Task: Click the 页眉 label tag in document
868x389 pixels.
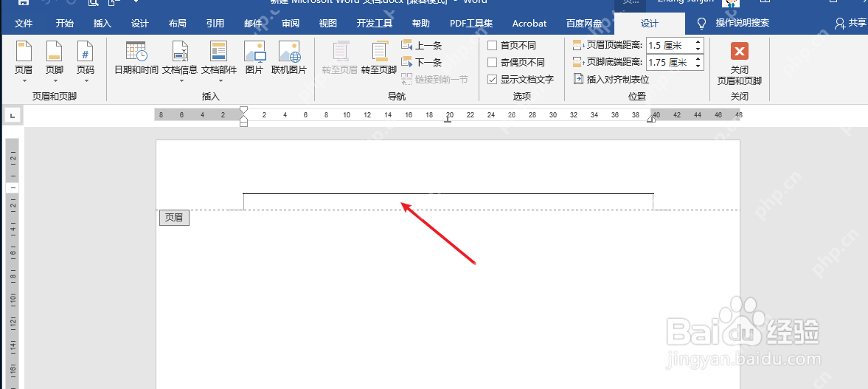Action: 174,218
